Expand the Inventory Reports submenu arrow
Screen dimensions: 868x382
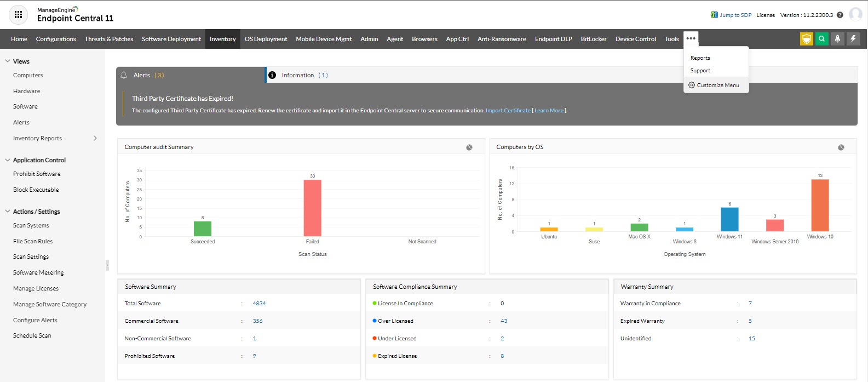pyautogui.click(x=95, y=138)
